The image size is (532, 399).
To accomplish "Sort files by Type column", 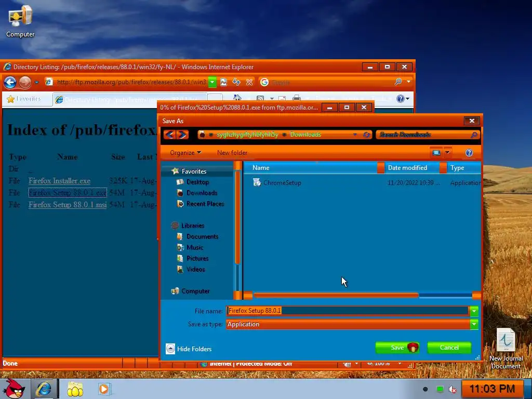I will click(x=463, y=168).
